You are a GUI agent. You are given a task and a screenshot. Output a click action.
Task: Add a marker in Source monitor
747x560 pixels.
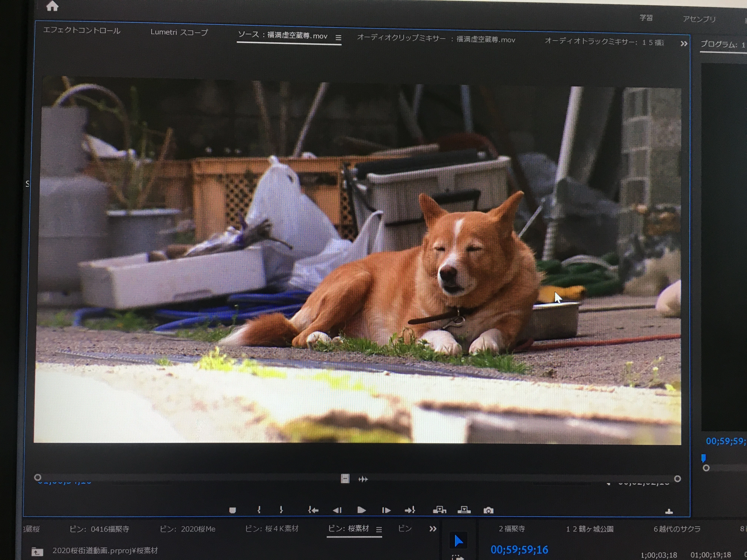tap(232, 510)
